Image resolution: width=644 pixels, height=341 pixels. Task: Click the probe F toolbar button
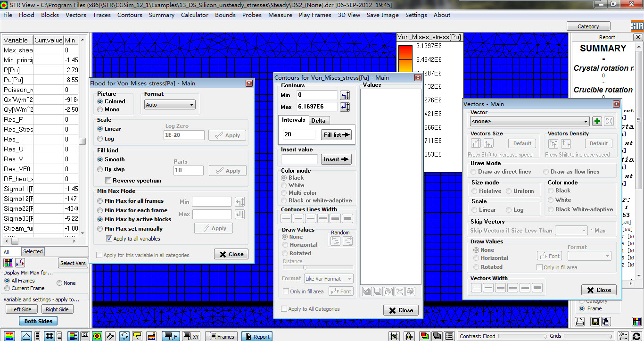coord(170,336)
